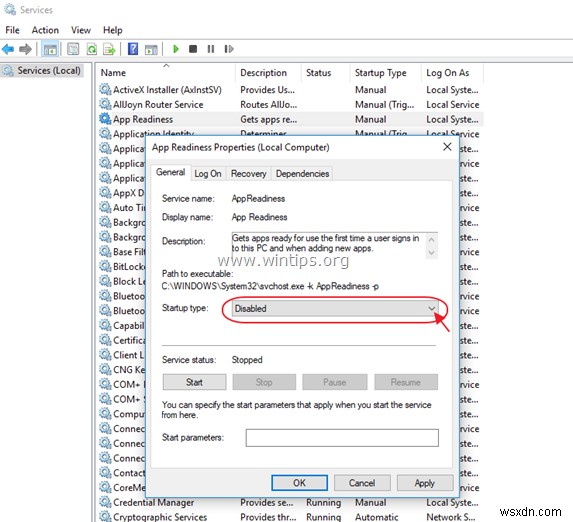Sort by the Startup Type column header

pyautogui.click(x=386, y=73)
